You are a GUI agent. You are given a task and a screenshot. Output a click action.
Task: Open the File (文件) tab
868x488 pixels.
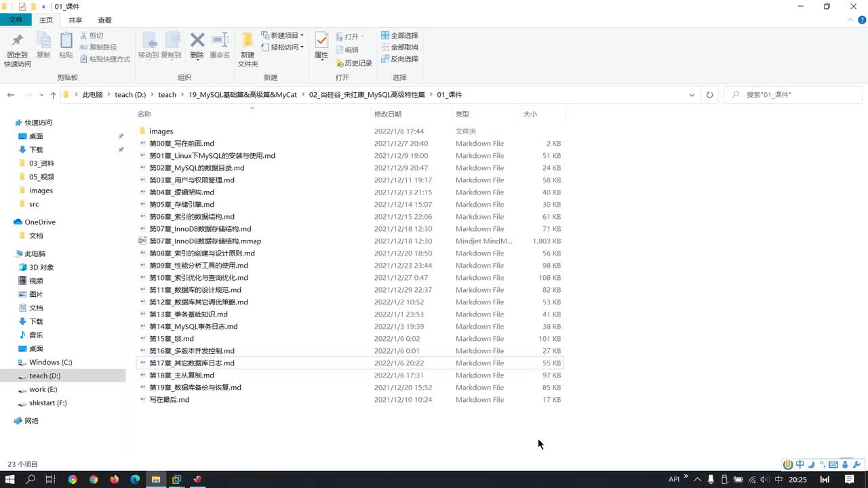[16, 20]
